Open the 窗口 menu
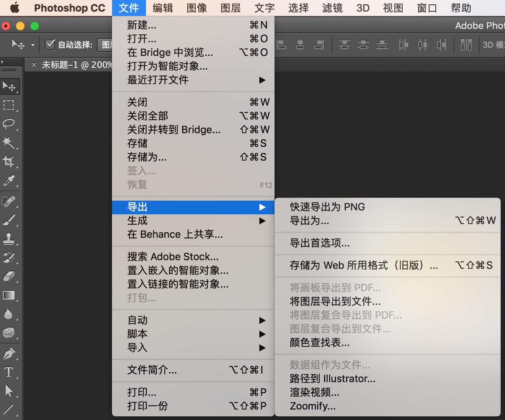This screenshot has width=505, height=420. point(426,8)
